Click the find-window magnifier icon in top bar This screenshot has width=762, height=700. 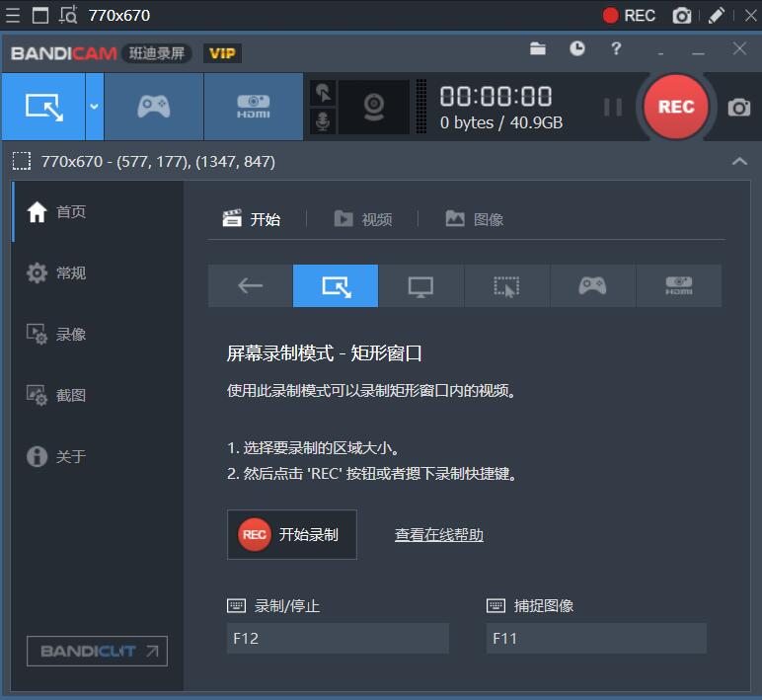68,15
